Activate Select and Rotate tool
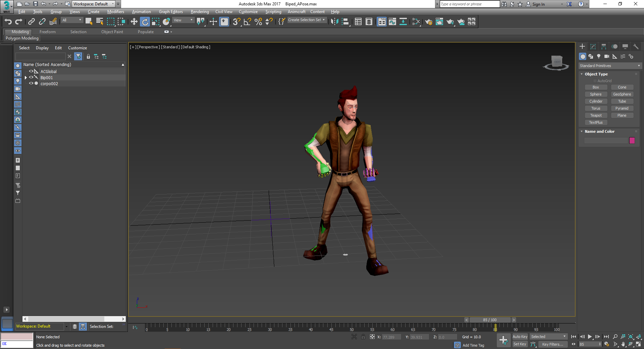The height and width of the screenshot is (349, 644). [145, 22]
